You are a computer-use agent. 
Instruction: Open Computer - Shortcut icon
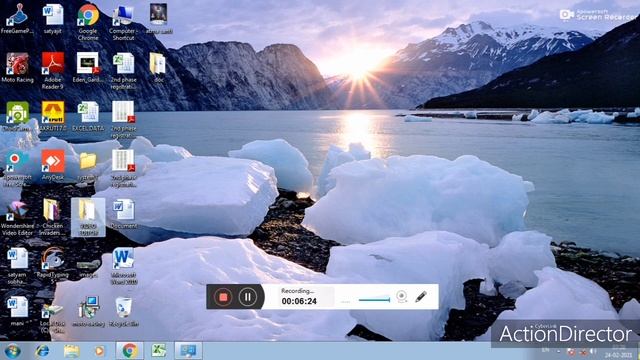click(x=123, y=22)
